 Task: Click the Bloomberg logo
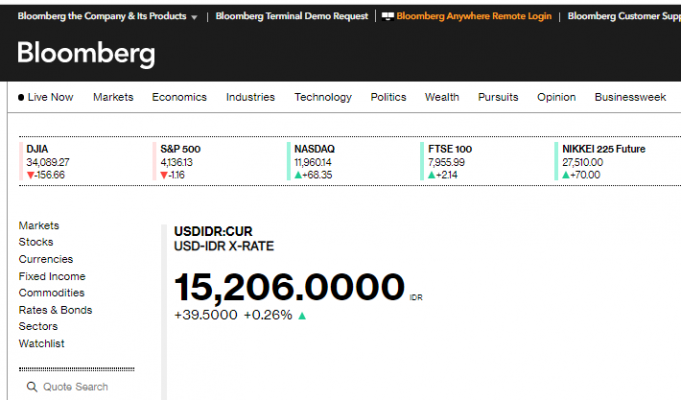click(86, 54)
